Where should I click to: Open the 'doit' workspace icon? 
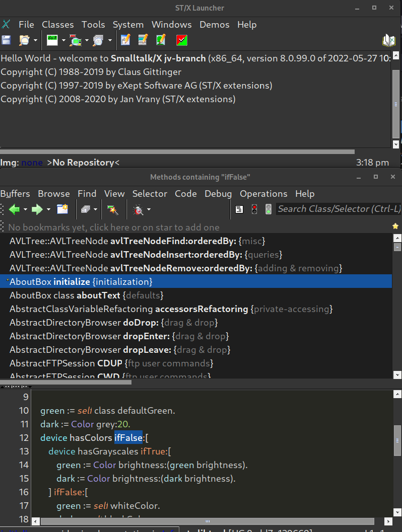(x=52, y=40)
